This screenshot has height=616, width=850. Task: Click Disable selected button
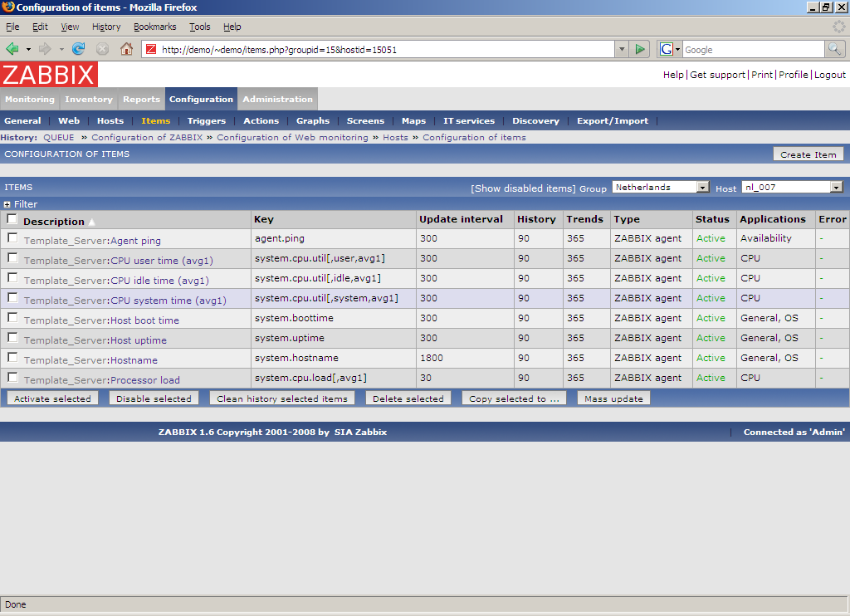[154, 398]
